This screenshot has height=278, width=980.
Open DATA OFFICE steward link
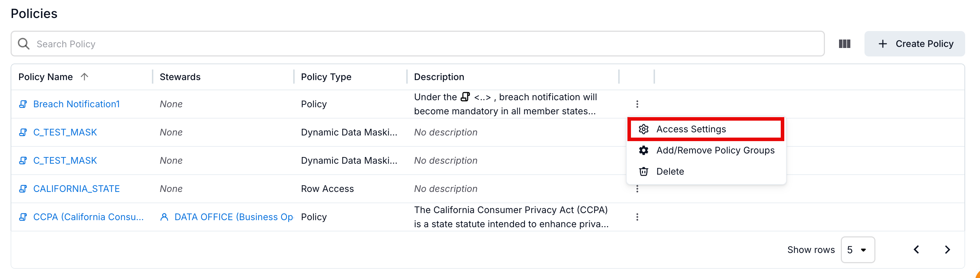click(x=233, y=217)
